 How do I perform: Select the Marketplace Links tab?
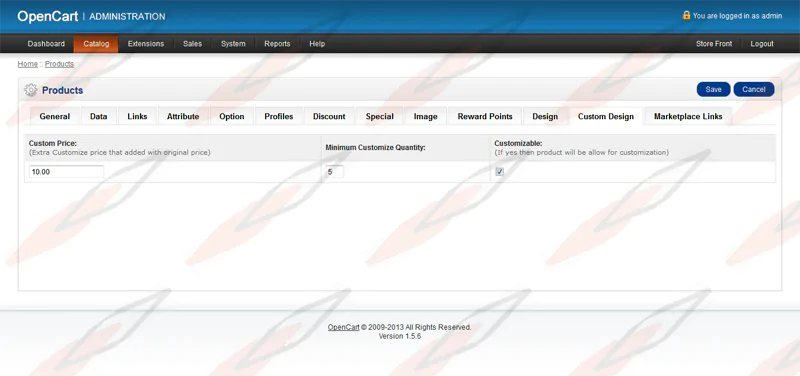tap(688, 116)
